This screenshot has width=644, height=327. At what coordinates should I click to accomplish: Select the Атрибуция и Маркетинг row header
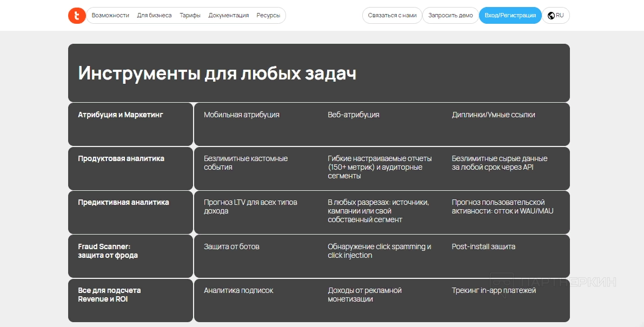[x=121, y=115]
